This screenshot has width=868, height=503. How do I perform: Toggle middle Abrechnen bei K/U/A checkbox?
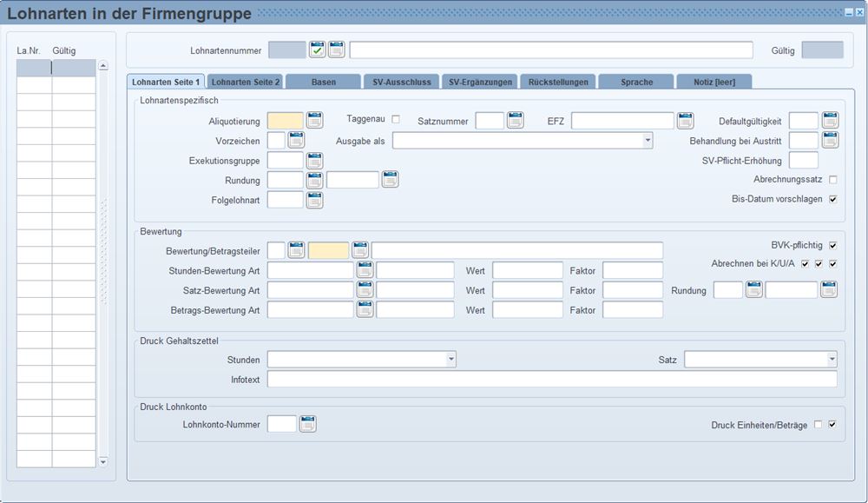[819, 264]
